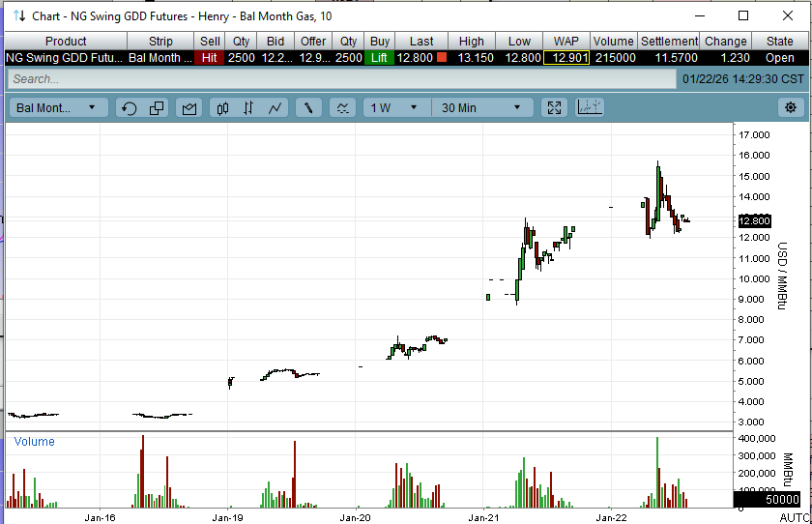Click the Volume column header
This screenshot has width=812, height=524.
[x=614, y=41]
